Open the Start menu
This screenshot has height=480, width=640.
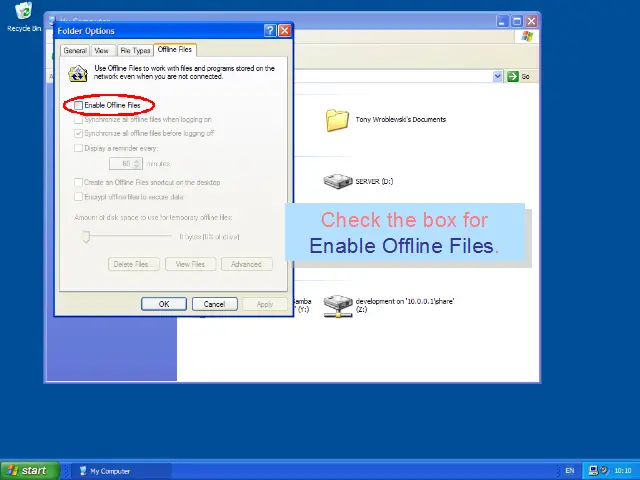[27, 470]
